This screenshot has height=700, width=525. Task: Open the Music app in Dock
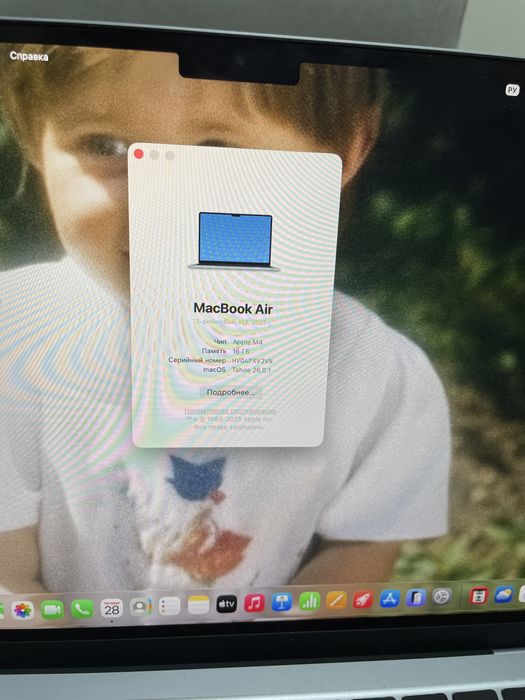click(254, 603)
